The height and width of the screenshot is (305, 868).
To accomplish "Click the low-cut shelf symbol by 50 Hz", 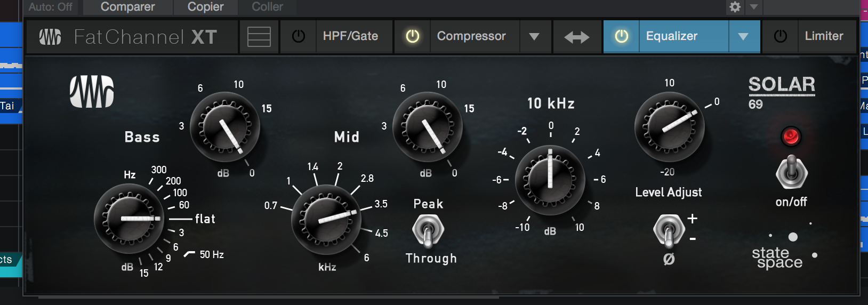I will pyautogui.click(x=189, y=254).
